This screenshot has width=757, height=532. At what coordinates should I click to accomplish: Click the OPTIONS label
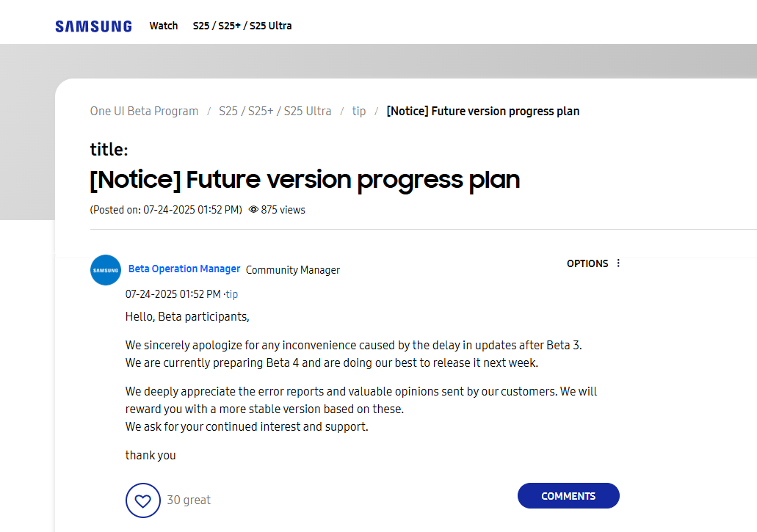(x=587, y=263)
